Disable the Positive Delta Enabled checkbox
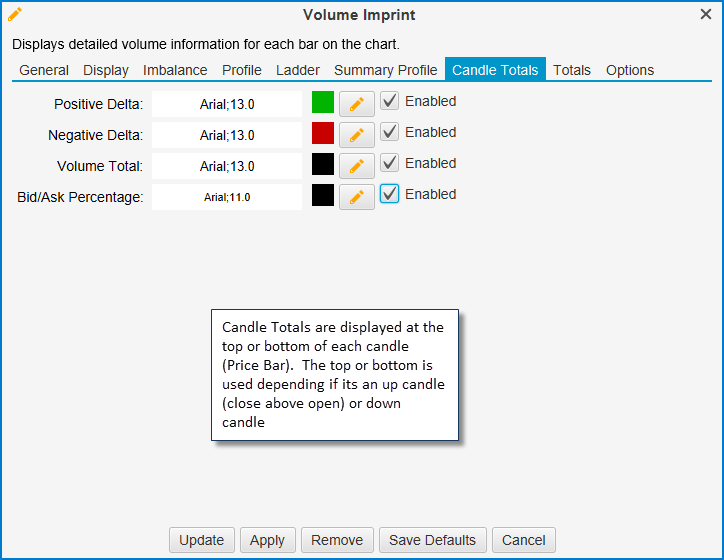This screenshot has width=724, height=560. (390, 101)
